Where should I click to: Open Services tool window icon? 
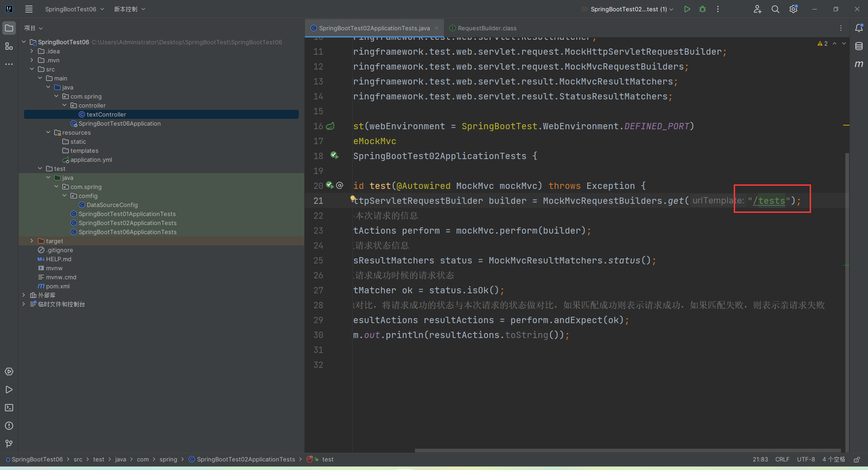click(x=9, y=371)
